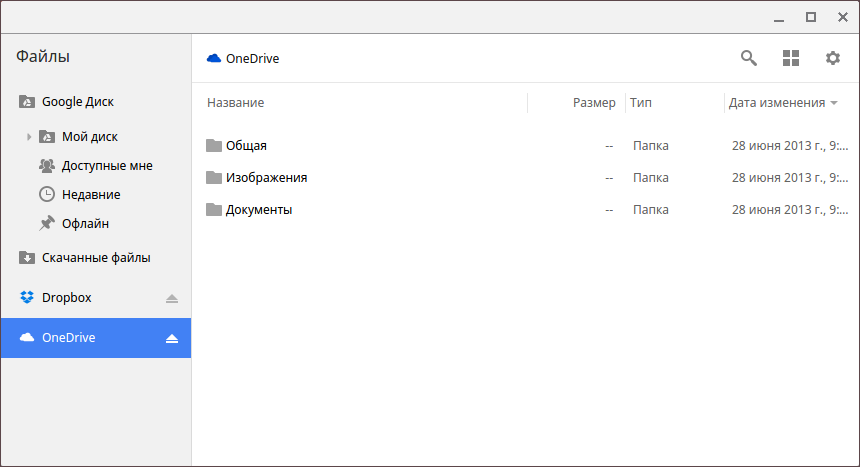The image size is (860, 467).
Task: Sort files by Название column
Action: (236, 103)
